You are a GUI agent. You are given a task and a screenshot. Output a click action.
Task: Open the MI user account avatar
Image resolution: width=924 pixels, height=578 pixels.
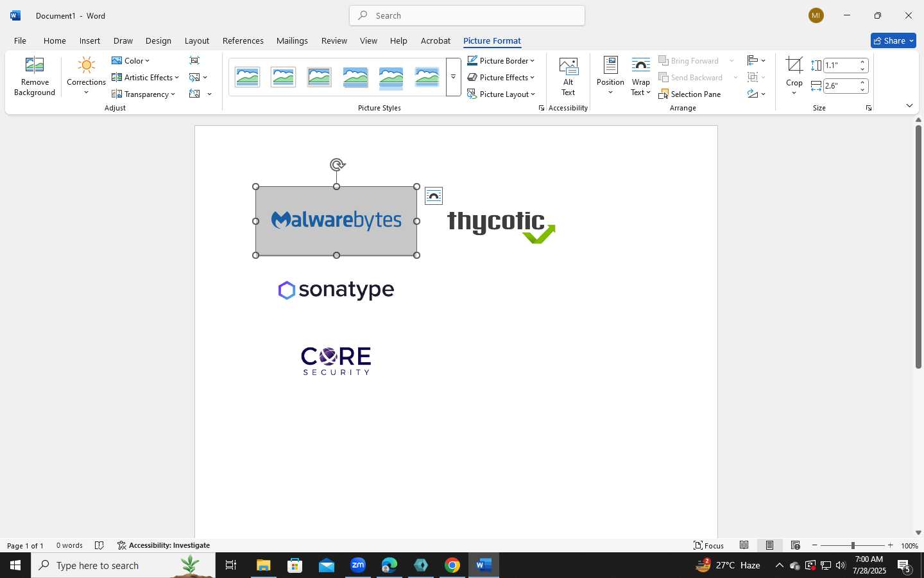816,15
